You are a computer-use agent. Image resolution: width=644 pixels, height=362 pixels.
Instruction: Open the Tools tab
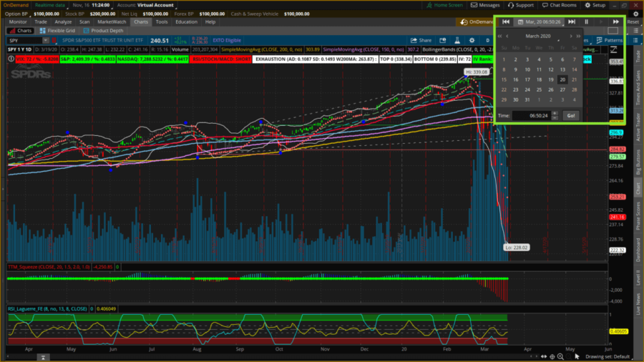tap(162, 22)
